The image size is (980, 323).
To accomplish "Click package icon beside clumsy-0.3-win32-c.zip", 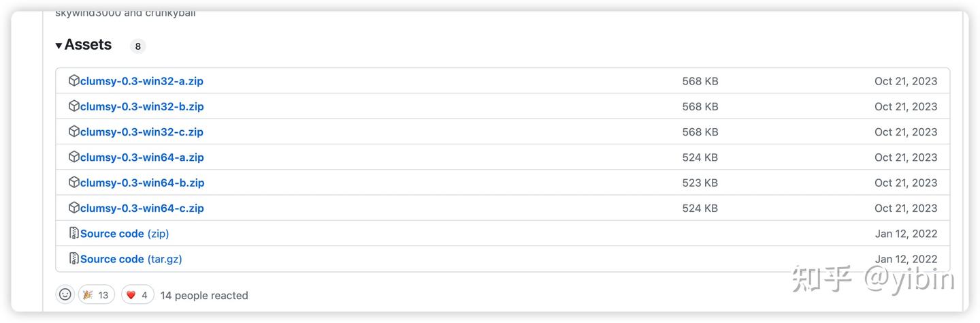I will [74, 131].
